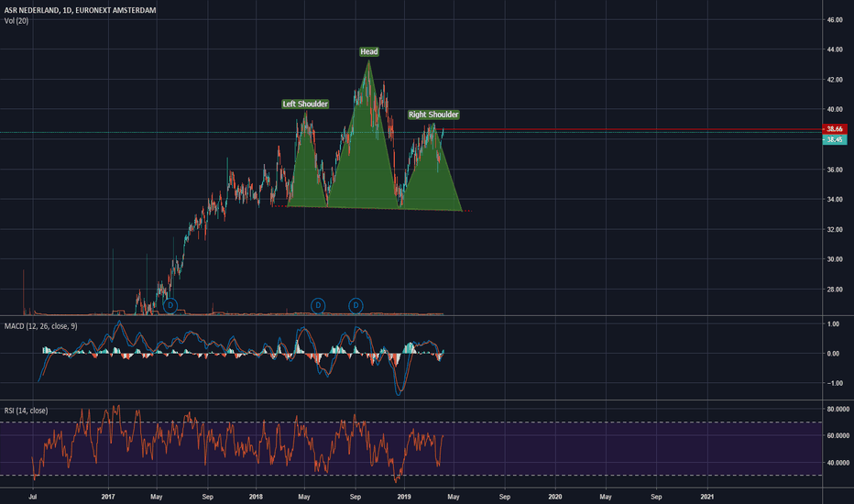Click the 'Sep' label just before 2020
The image size is (854, 504).
[504, 497]
